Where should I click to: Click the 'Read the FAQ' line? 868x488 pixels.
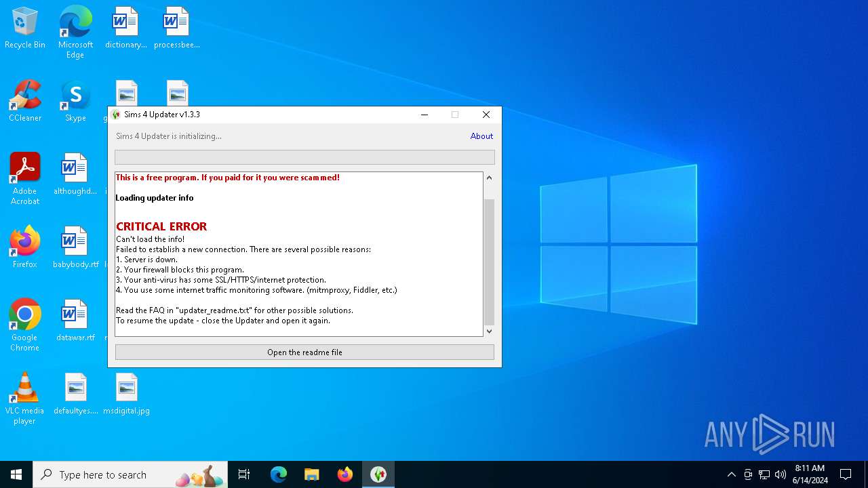[235, 310]
